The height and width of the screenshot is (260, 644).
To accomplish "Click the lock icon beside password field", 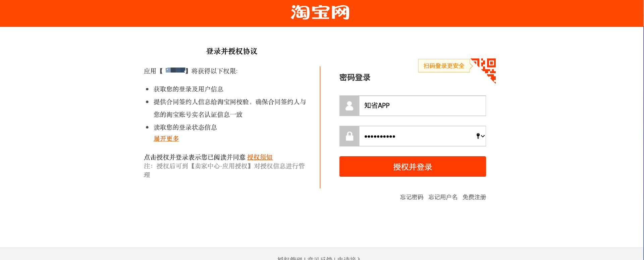I will [x=349, y=136].
